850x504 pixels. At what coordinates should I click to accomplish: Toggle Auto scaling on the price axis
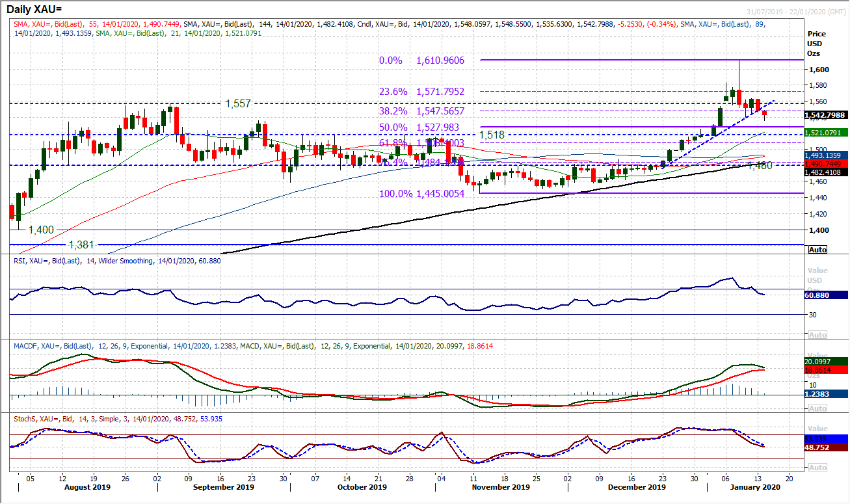click(817, 250)
